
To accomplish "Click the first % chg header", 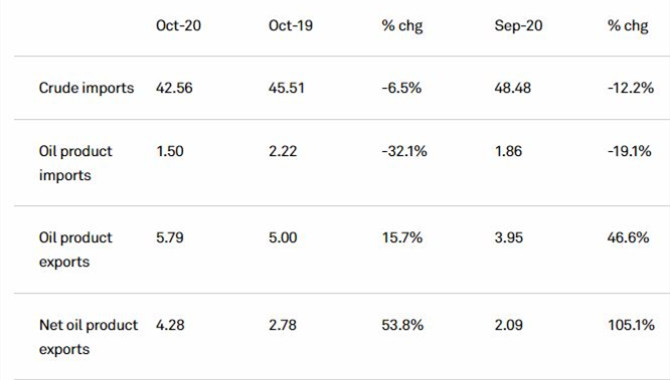I will point(402,26).
